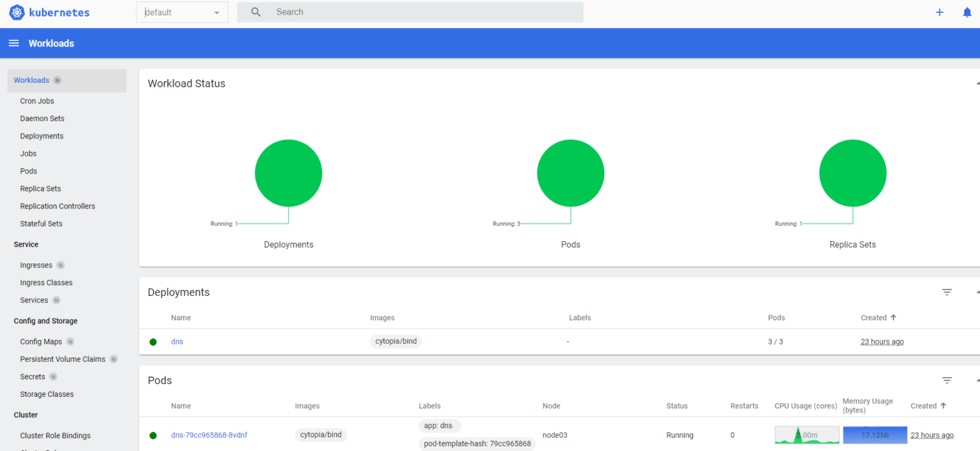Click the Memory Usage 17.12Mi chart
The image size is (980, 451).
click(x=875, y=435)
